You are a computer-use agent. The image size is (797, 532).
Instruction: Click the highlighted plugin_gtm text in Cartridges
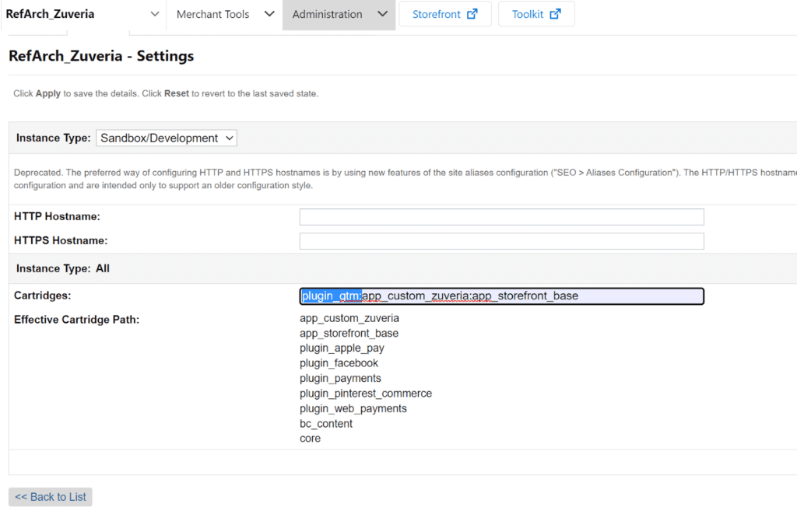tap(331, 296)
